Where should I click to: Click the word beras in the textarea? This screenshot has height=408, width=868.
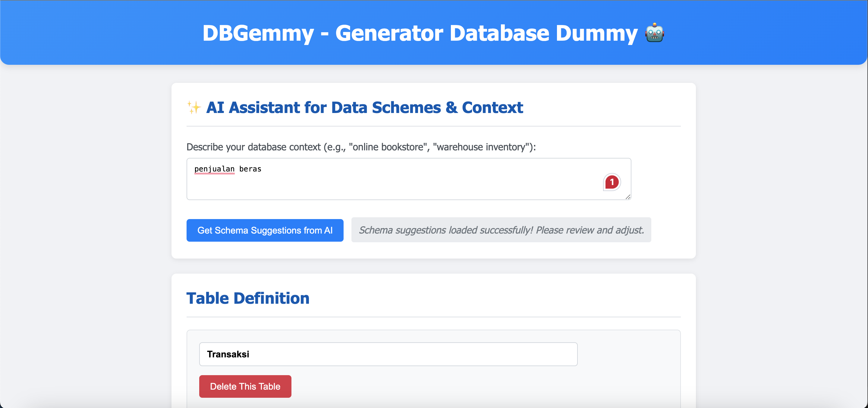(250, 169)
